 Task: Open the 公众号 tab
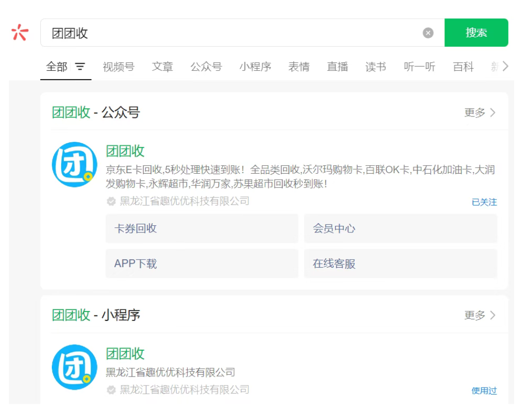tap(206, 67)
